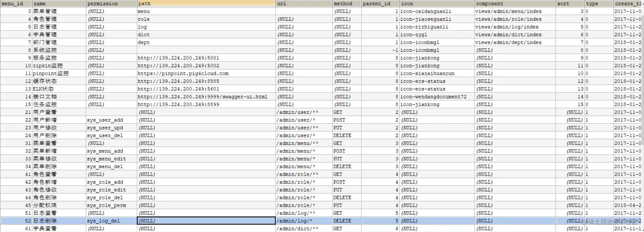Viewport: 644px width, 232px height.
Task: Click the permission column header
Action: (x=111, y=3)
